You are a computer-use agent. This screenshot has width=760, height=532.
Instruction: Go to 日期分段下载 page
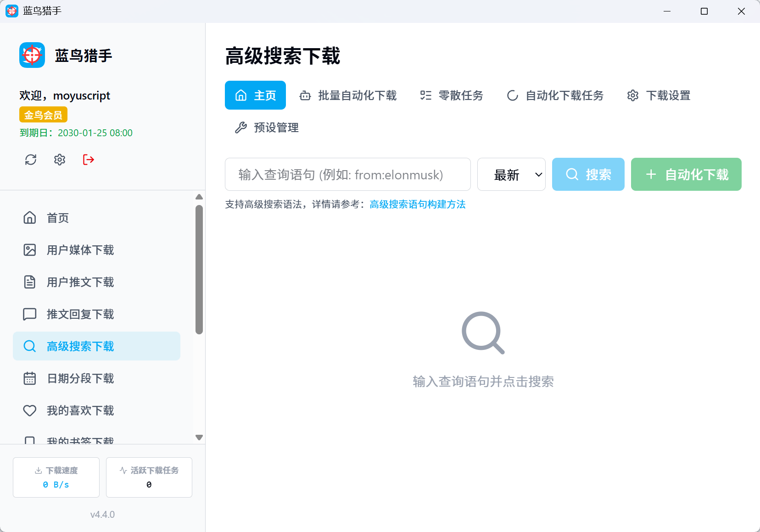[x=80, y=378]
